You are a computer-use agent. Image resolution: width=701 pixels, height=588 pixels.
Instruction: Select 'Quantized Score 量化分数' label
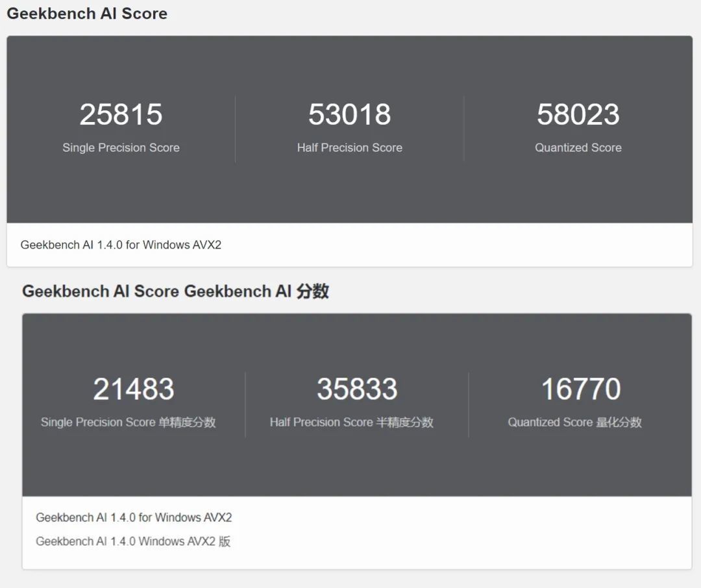click(x=574, y=422)
